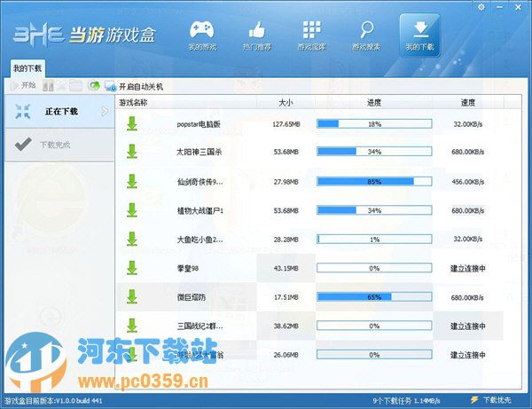The image size is (532, 409).
Task: Click the pause toolbar icon
Action: 48,85
